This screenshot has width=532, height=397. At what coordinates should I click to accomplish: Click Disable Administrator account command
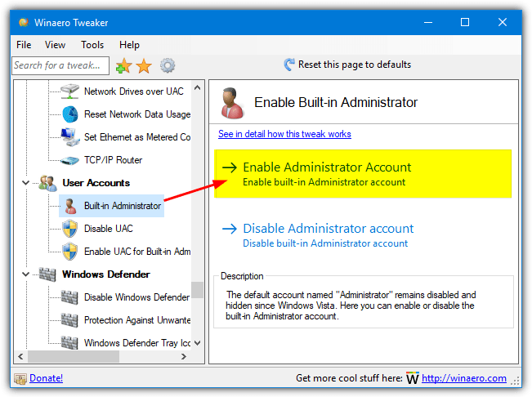pyautogui.click(x=318, y=234)
